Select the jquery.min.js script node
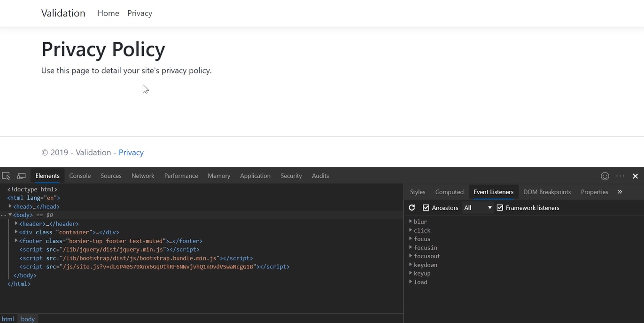Image resolution: width=644 pixels, height=323 pixels. [109, 249]
